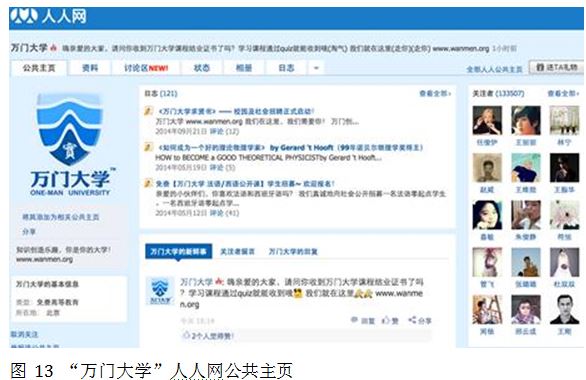Open the 全部人人公共主页 link
586x380 pixels.
tap(494, 69)
